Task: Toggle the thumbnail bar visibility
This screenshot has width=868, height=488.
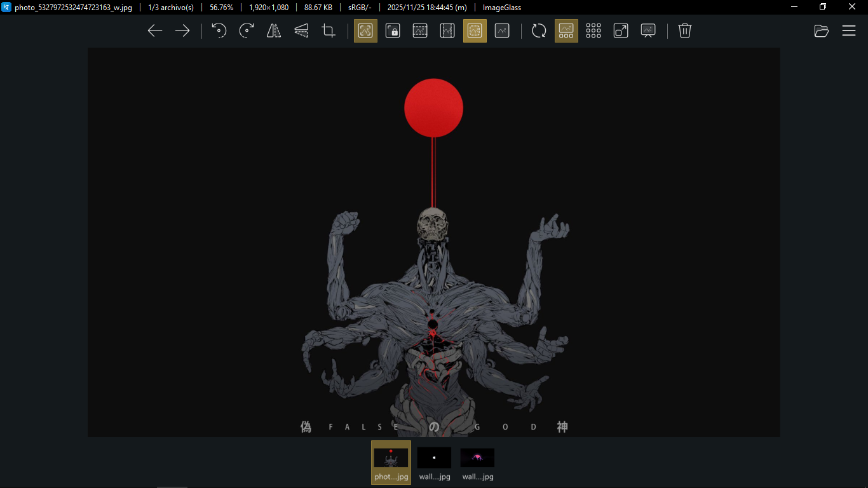Action: pyautogui.click(x=566, y=30)
